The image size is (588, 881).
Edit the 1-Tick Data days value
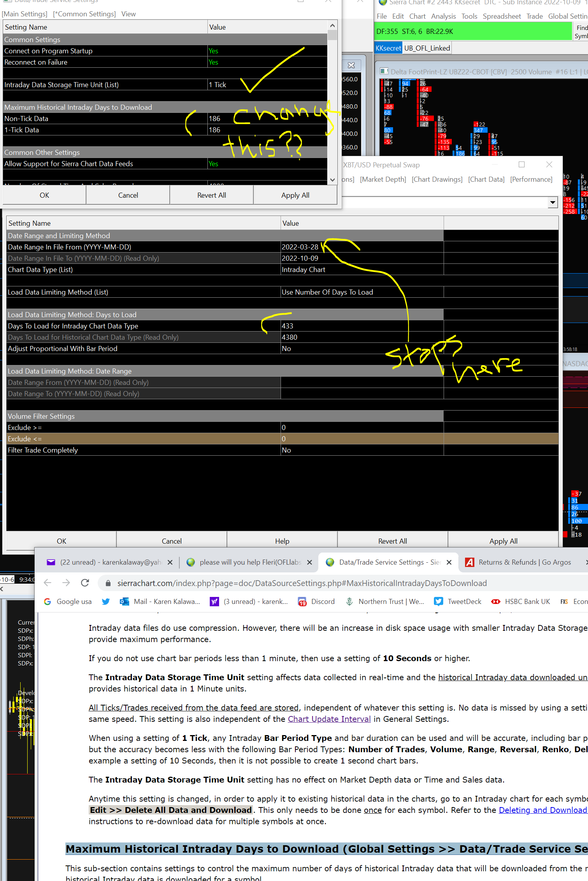tap(267, 130)
